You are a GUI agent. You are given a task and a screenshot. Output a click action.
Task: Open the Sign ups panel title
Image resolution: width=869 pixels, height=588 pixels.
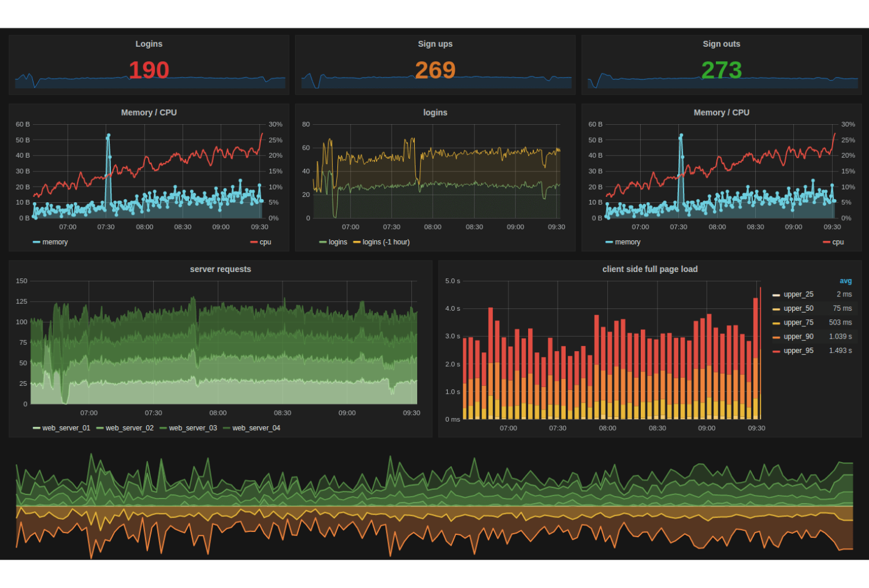(x=435, y=44)
